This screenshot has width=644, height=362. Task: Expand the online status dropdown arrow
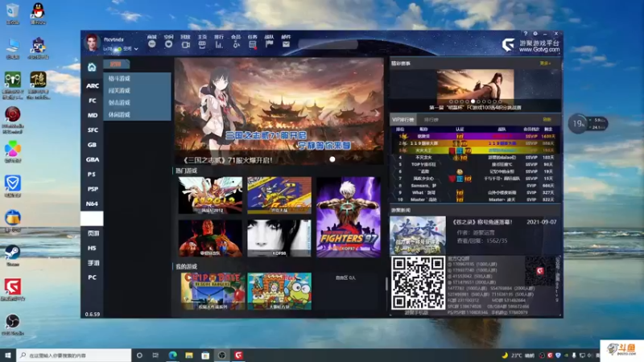(x=136, y=49)
